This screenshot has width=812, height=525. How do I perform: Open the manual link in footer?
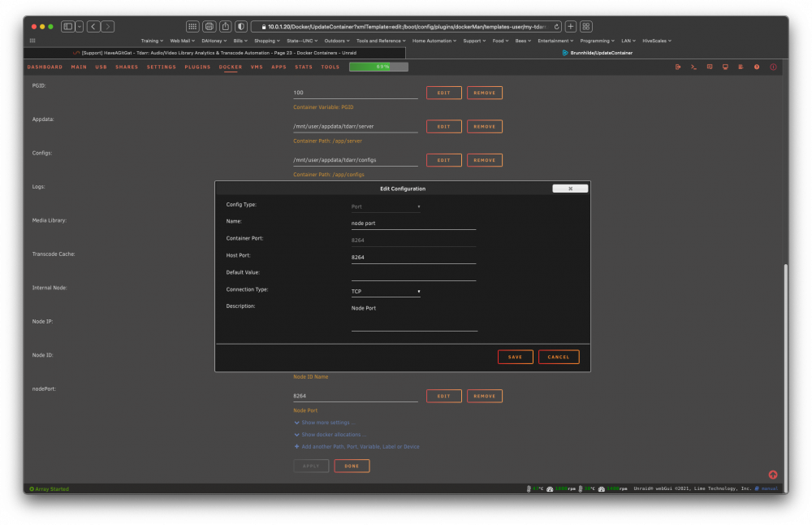(x=770, y=488)
